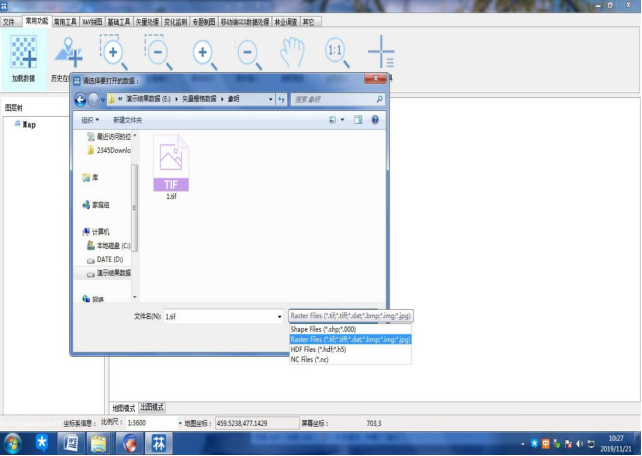Click the Windows Start button on the taskbar
642x456 pixels.
14,441
